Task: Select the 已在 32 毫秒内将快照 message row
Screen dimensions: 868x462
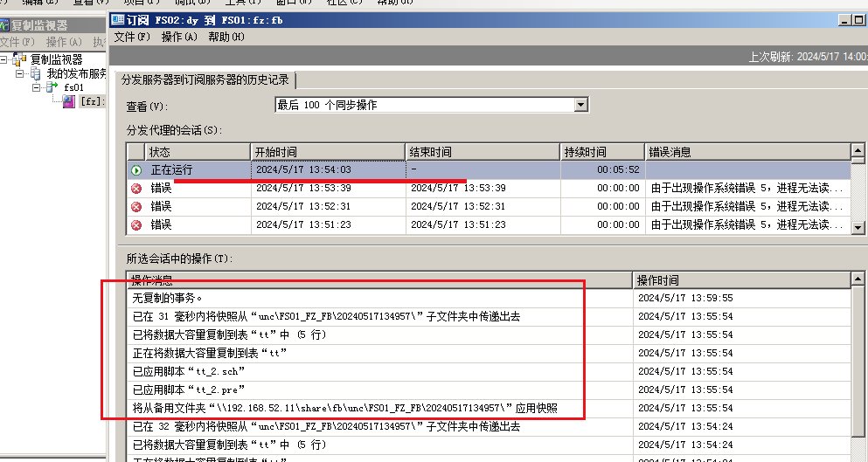Action: click(x=489, y=426)
